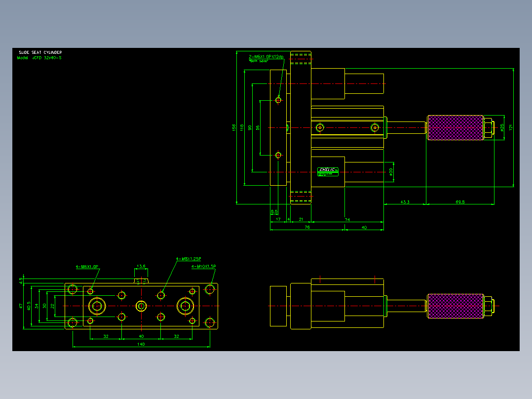Click the 4-M6X1.0P thread callout
This screenshot has height=399, width=532.
pos(87,267)
